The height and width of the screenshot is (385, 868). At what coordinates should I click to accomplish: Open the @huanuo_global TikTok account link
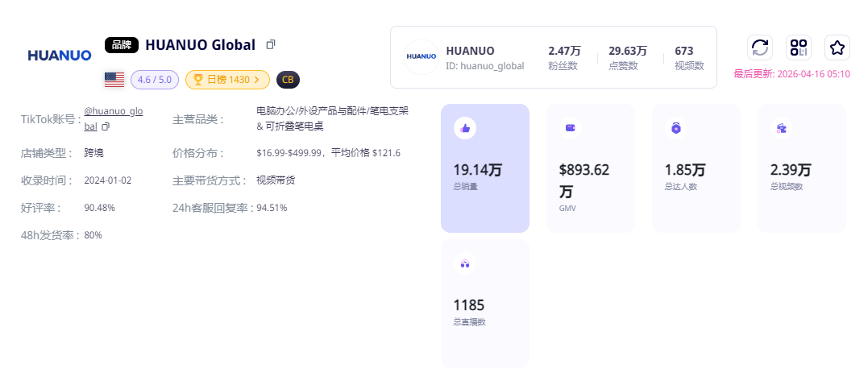pos(113,112)
